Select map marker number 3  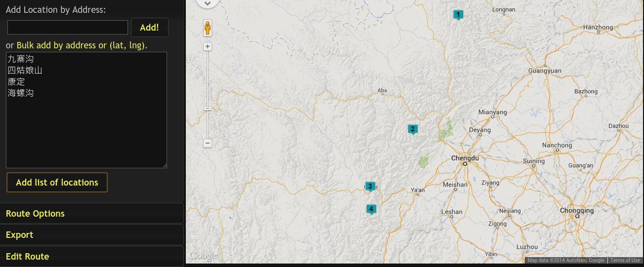370,186
